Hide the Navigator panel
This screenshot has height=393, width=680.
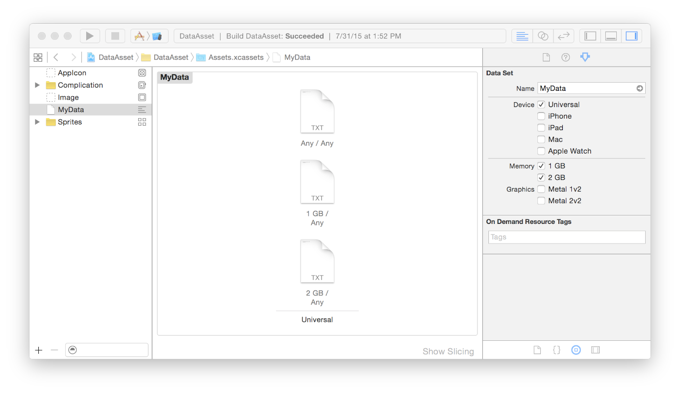(x=590, y=36)
